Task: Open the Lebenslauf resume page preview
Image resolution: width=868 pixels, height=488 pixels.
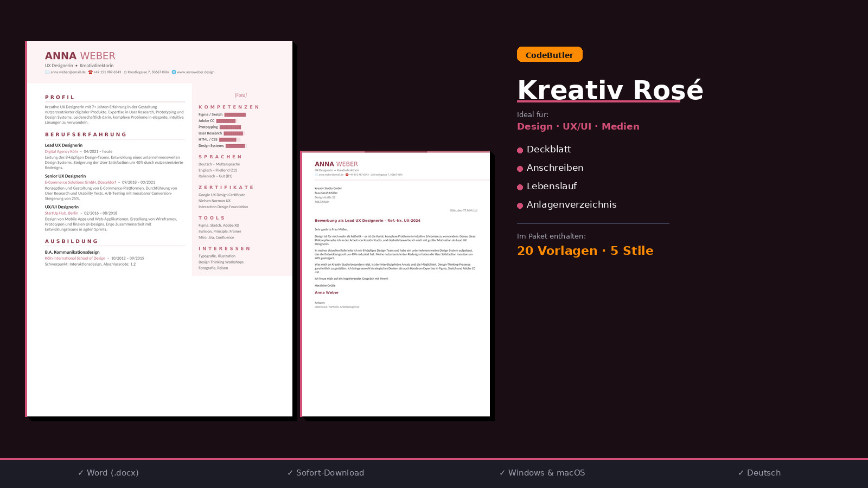Action: tap(158, 229)
